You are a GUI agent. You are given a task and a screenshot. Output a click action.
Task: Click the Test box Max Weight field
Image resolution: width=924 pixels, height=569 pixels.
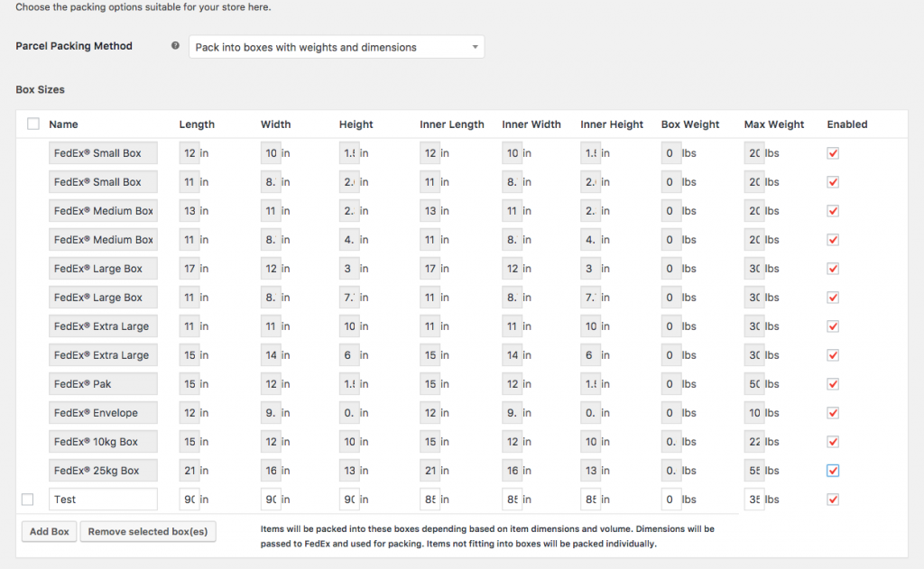point(754,500)
